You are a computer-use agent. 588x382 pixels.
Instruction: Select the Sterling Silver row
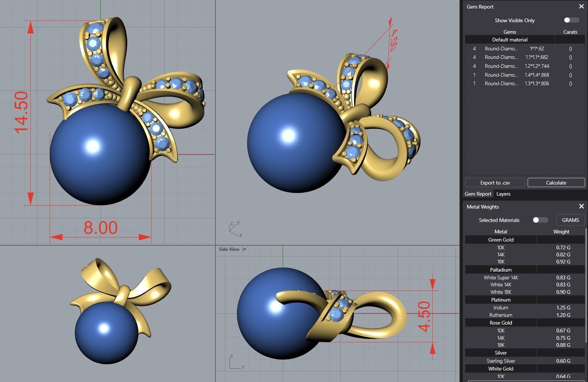click(525, 361)
